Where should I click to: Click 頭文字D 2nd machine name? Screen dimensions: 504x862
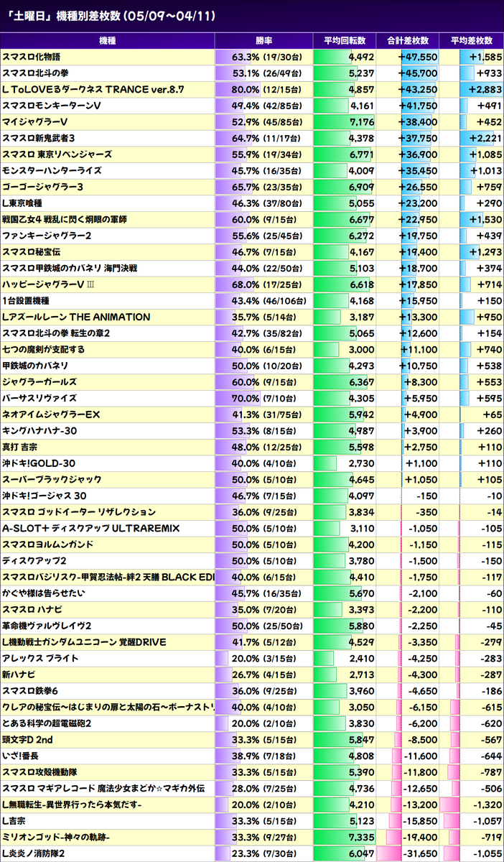[x=27, y=739]
